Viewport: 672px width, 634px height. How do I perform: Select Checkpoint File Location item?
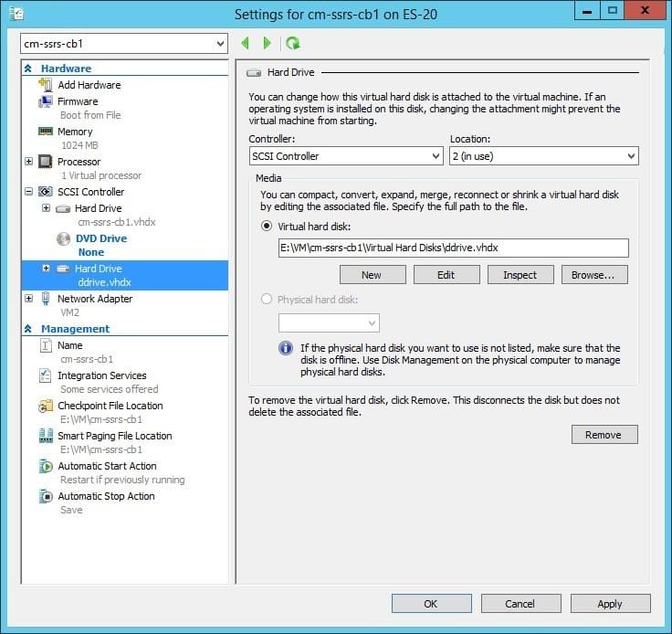[110, 406]
